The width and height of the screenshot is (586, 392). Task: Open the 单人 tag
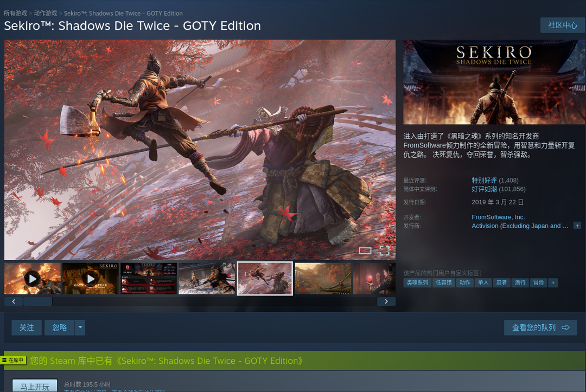483,282
